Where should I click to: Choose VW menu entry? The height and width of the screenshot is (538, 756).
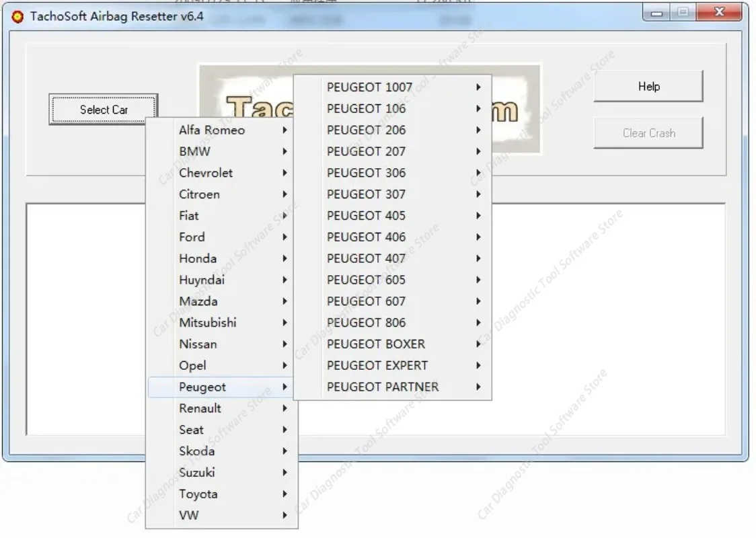point(221,515)
